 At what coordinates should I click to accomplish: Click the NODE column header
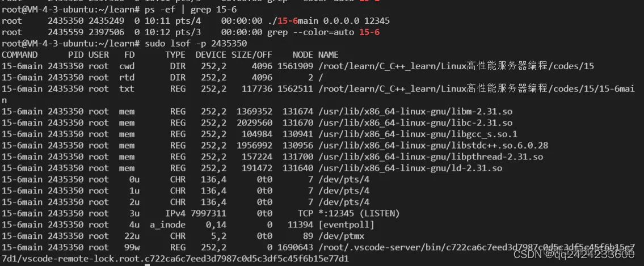coord(302,55)
